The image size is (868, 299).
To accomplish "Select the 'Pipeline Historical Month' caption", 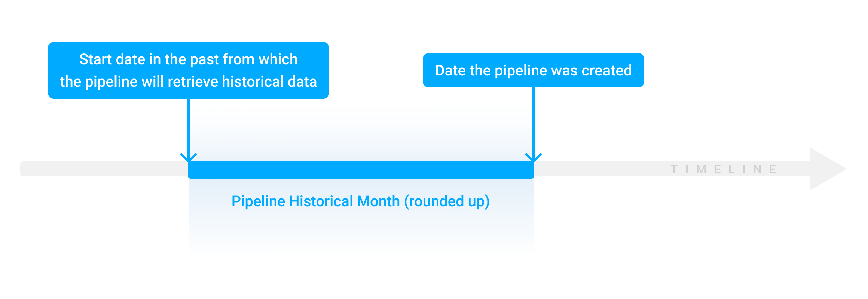I will coord(316,201).
